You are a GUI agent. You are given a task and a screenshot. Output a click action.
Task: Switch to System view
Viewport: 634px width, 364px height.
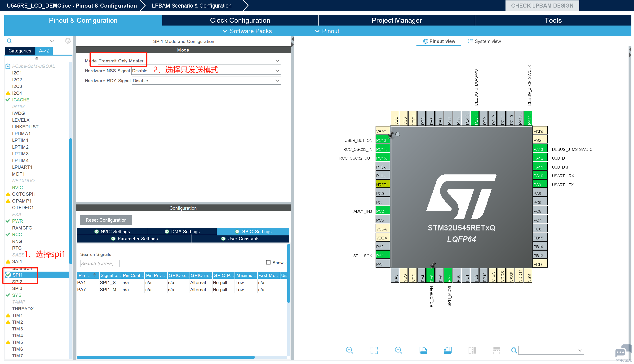pos(484,41)
